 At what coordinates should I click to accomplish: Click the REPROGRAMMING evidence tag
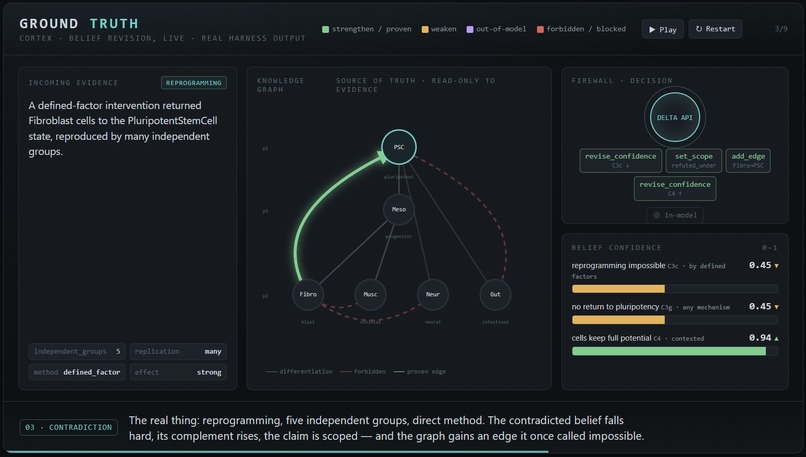tap(194, 83)
